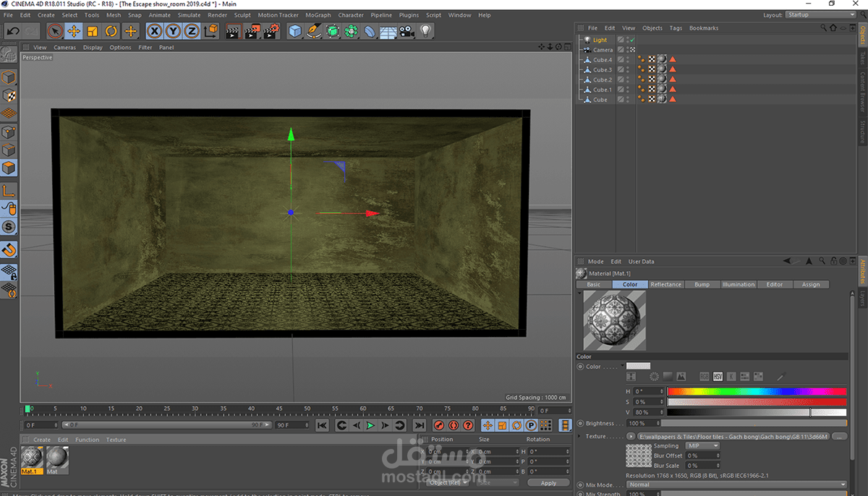Viewport: 868px width, 496px height.
Task: Open the Simulate menu
Action: (x=189, y=14)
